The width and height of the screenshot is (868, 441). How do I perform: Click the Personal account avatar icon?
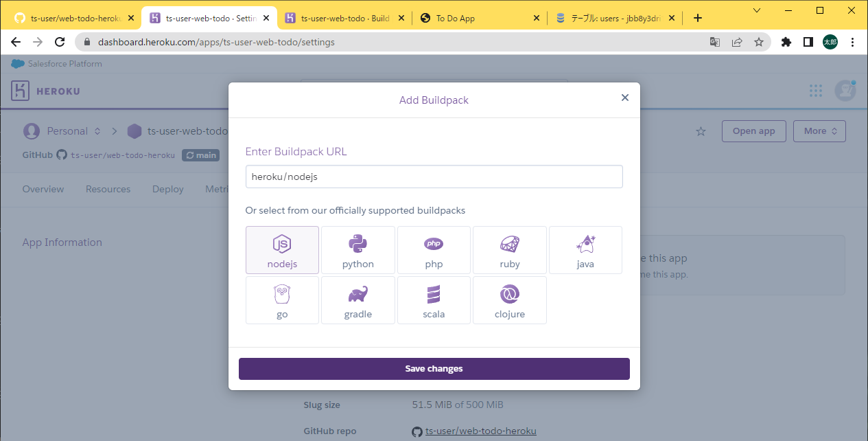point(32,131)
